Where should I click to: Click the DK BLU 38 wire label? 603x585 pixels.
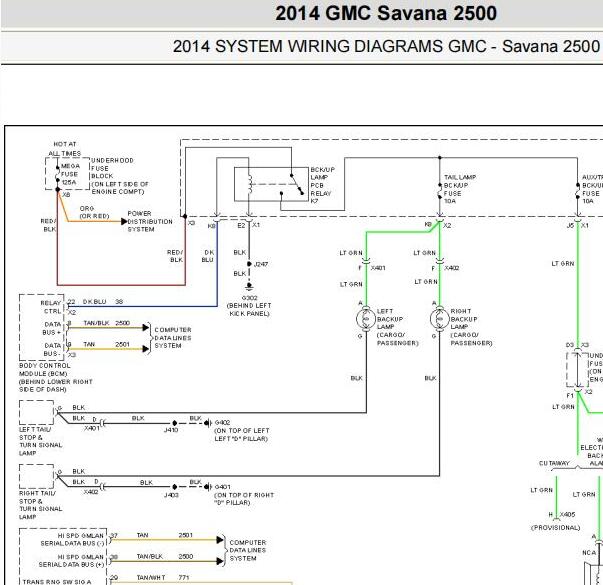pos(103,302)
